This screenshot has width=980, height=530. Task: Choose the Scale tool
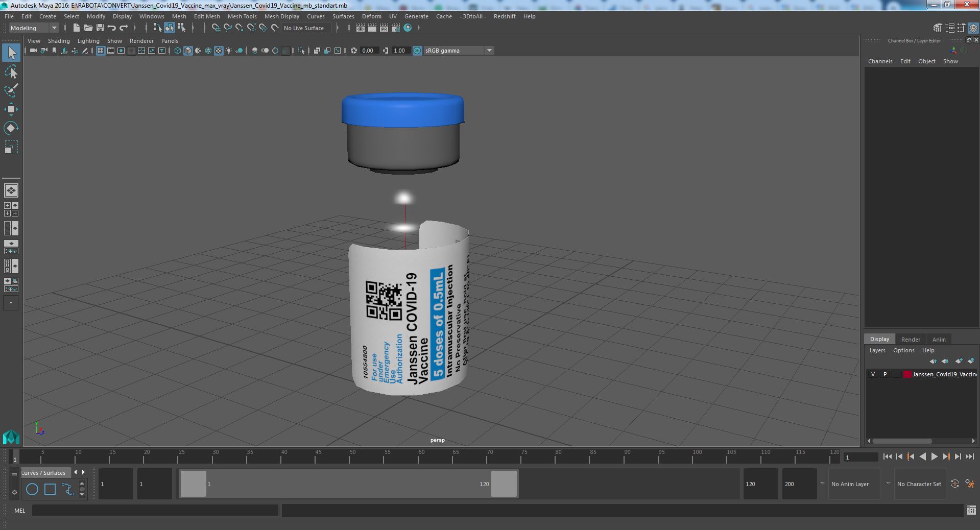(11, 147)
